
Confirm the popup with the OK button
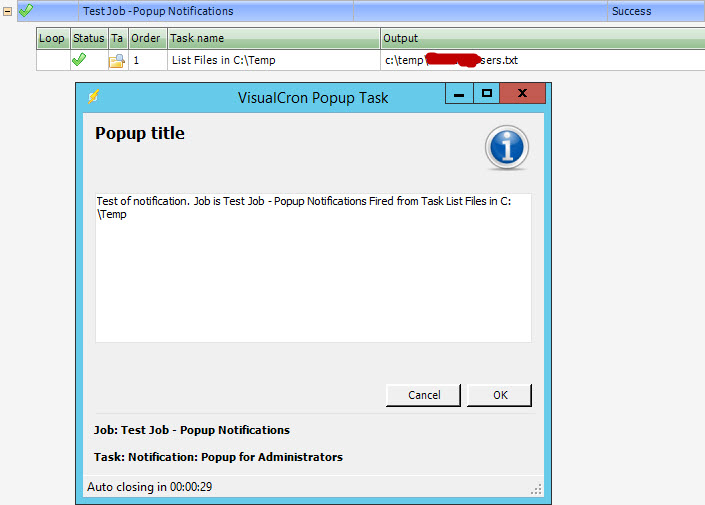click(499, 395)
